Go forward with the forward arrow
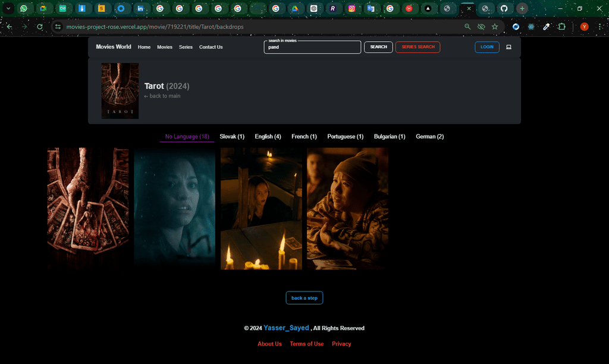This screenshot has height=364, width=609. click(24, 27)
